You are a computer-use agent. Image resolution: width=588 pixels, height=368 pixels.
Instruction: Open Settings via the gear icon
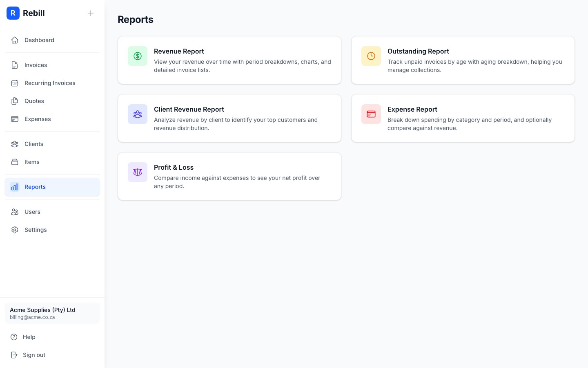tap(15, 230)
